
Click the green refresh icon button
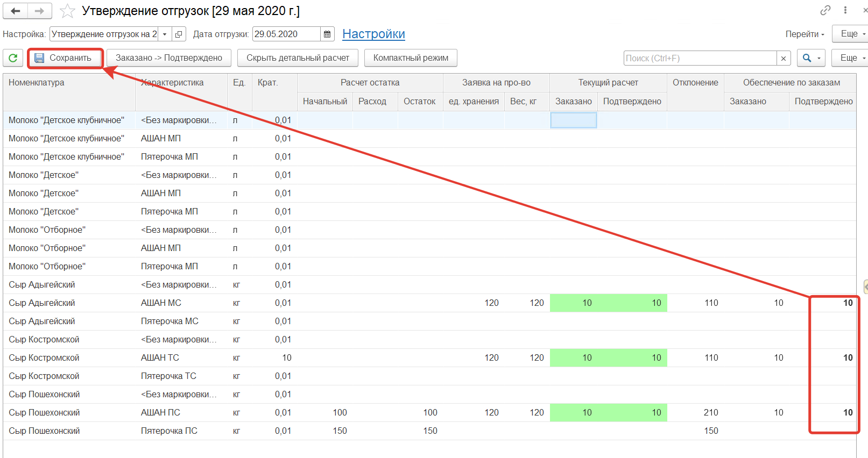13,58
